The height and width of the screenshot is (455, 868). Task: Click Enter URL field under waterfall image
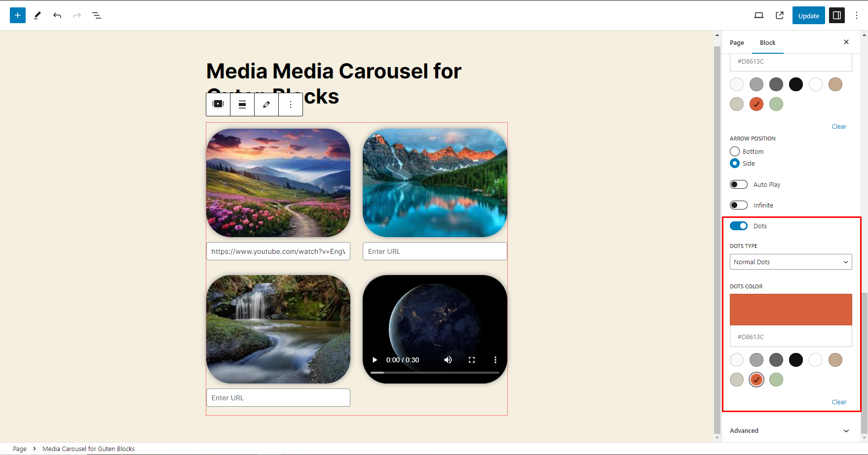click(x=278, y=397)
